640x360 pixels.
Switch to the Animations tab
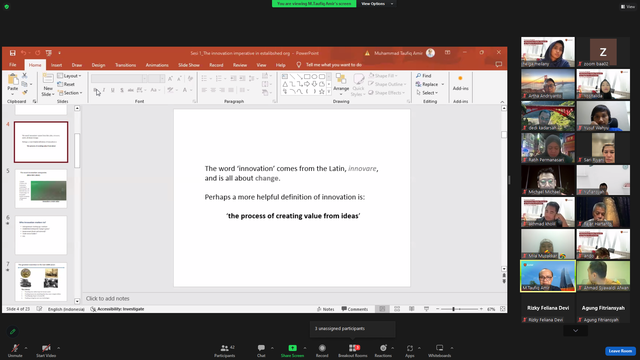(x=157, y=65)
